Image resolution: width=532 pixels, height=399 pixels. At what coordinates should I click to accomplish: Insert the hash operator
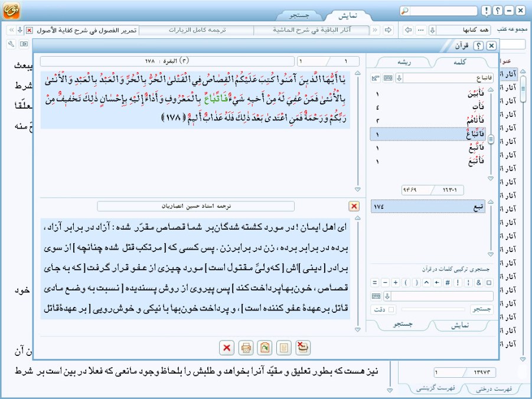coord(448,282)
